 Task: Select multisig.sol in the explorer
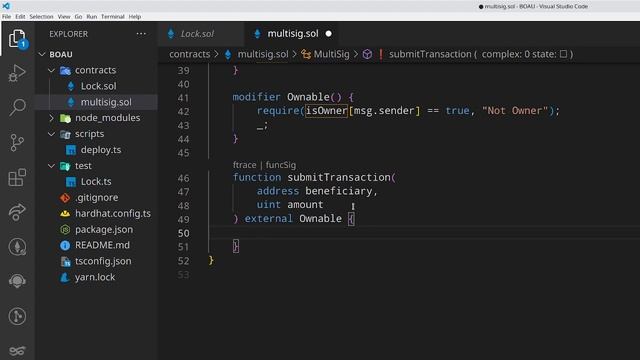pyautogui.click(x=106, y=102)
